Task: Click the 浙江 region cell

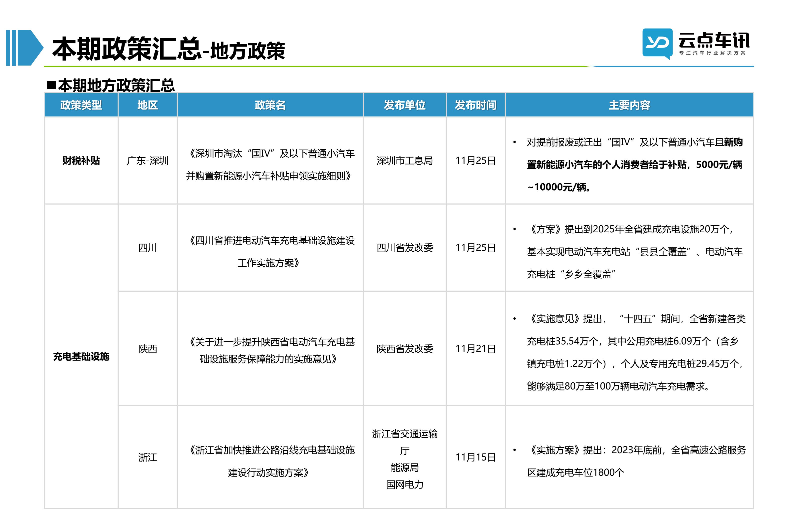Action: coord(148,457)
